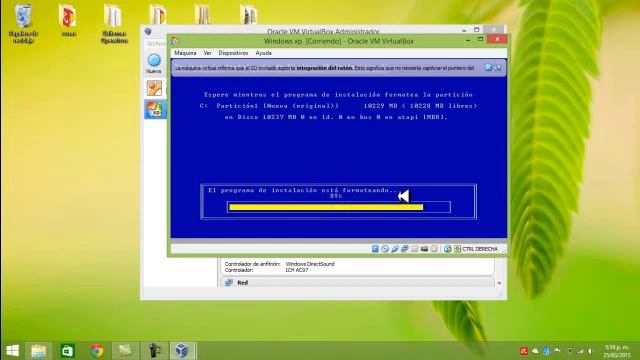Viewport: 640px width, 360px height.
Task: Open the Máquina menu
Action: (185, 53)
